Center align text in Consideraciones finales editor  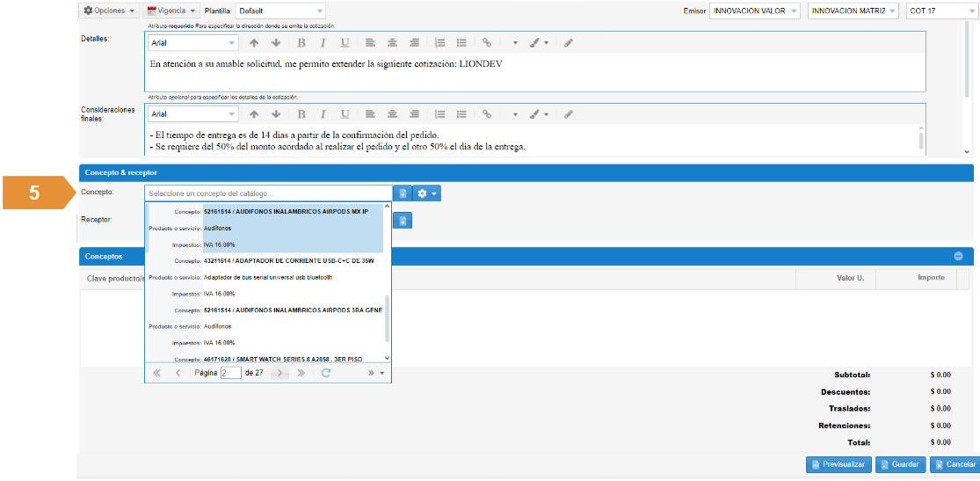392,114
